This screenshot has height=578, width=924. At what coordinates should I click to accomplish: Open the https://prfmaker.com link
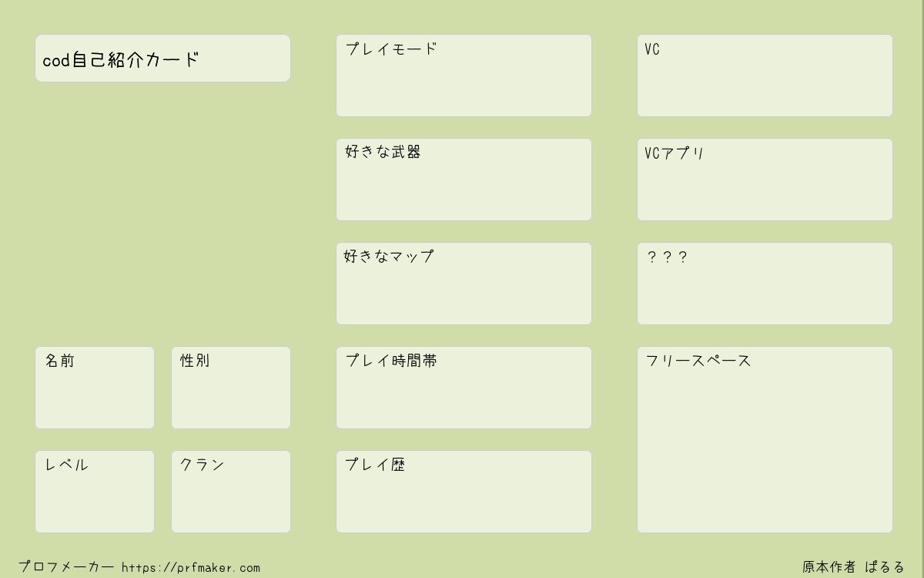(191, 568)
